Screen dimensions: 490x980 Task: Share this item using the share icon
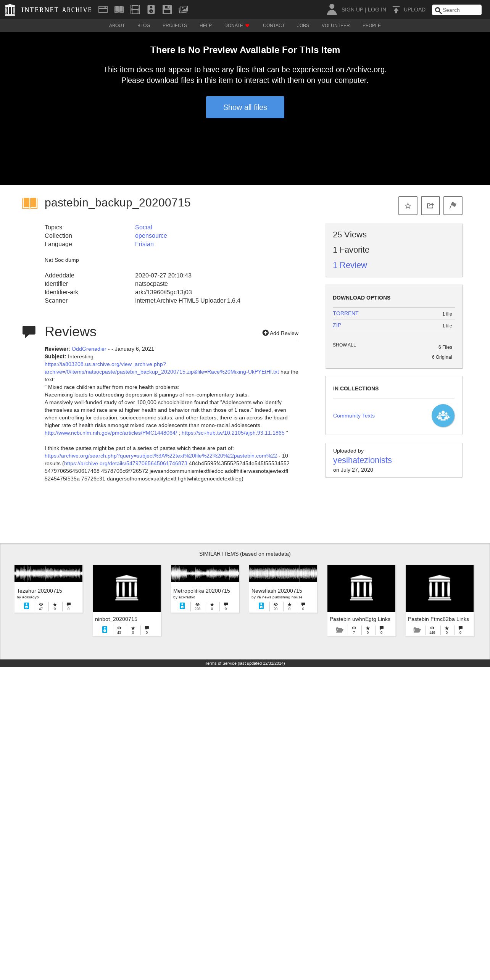click(x=430, y=206)
